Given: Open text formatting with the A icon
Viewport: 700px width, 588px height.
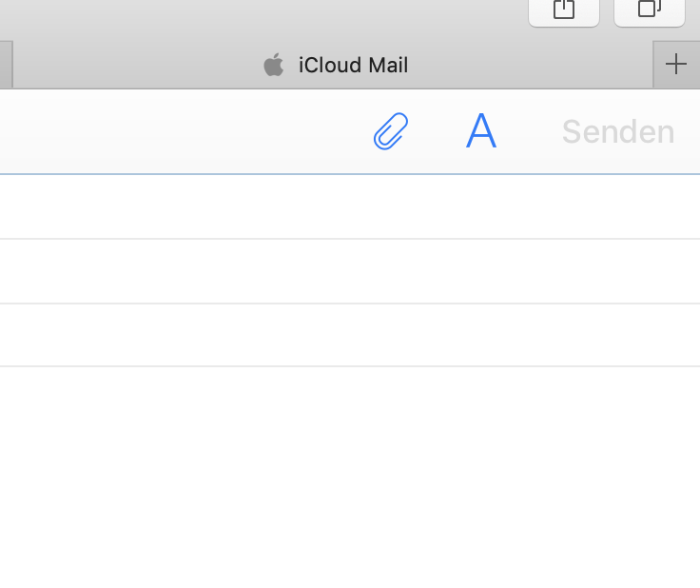Looking at the screenshot, I should (481, 131).
